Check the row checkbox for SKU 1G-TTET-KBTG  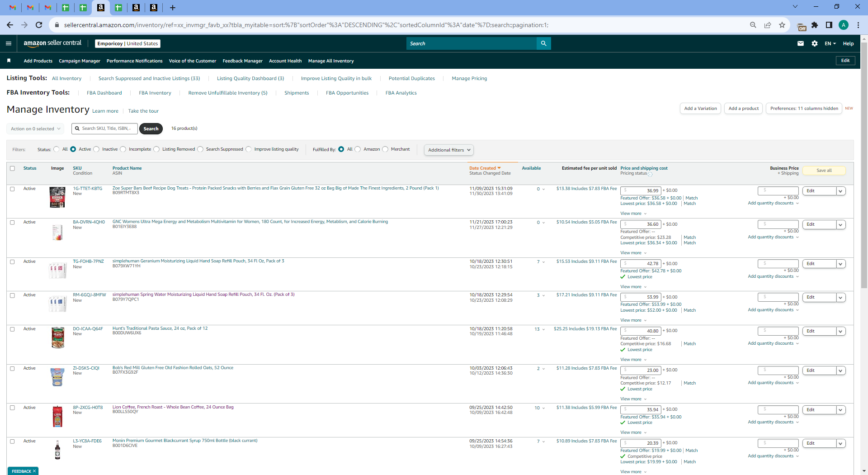coord(13,189)
